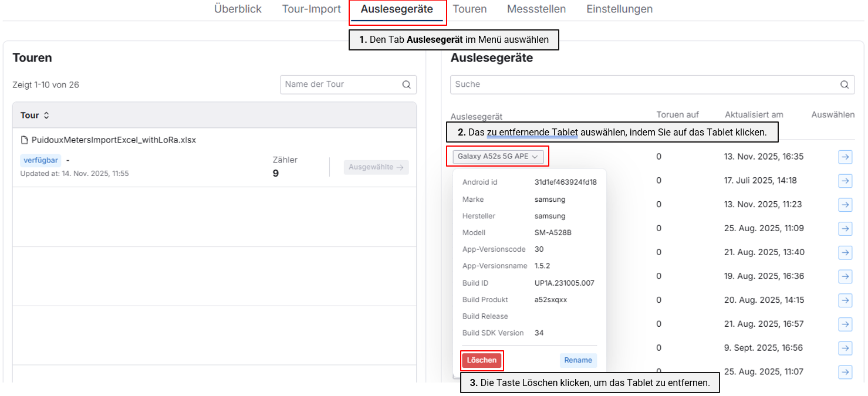Select the device updated 17. Juli 2025 via arrow icon
This screenshot has width=868, height=396.
[845, 181]
